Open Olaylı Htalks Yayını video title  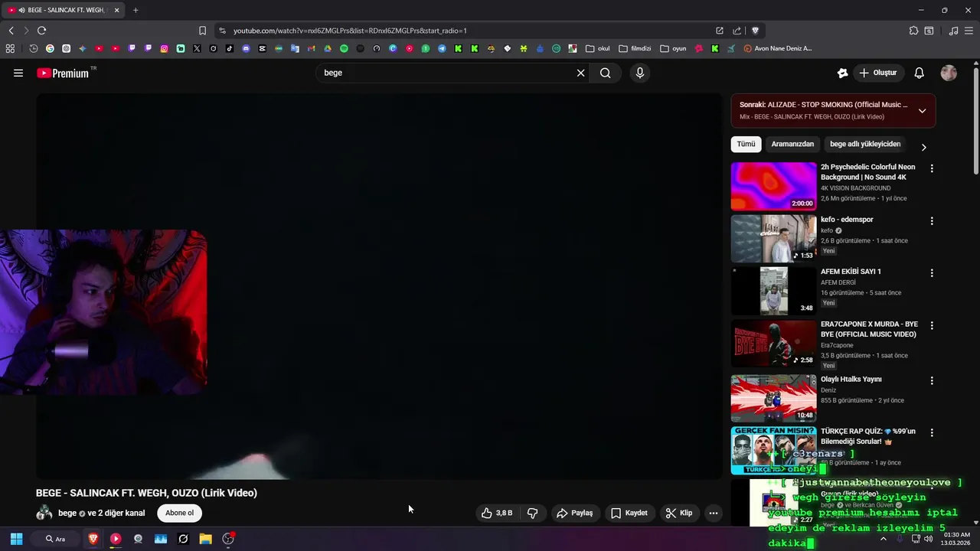coord(851,380)
